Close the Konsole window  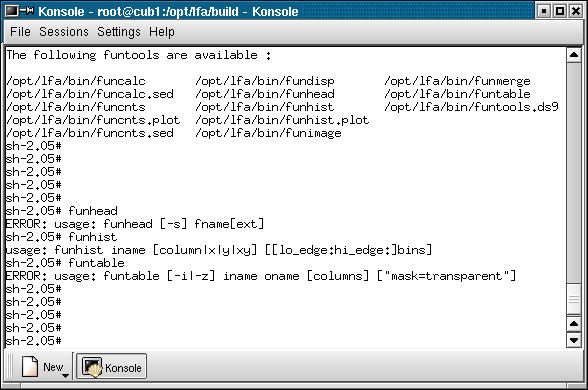(576, 11)
